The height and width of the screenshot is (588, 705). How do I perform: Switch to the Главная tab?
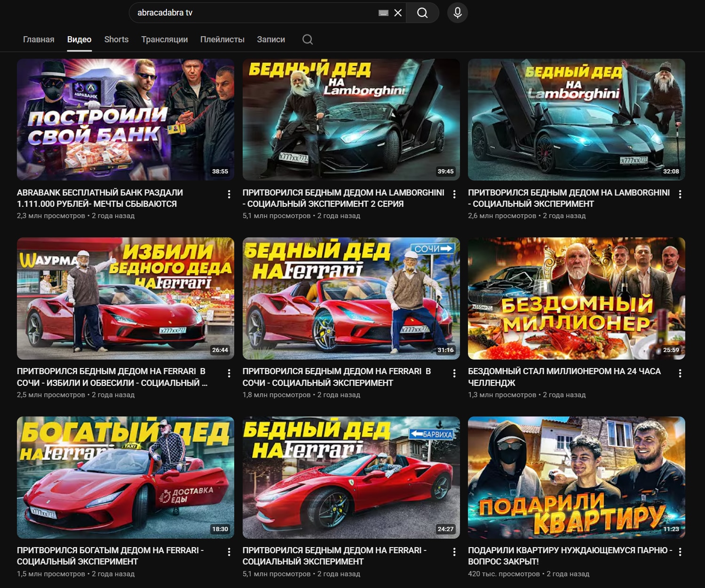point(39,39)
